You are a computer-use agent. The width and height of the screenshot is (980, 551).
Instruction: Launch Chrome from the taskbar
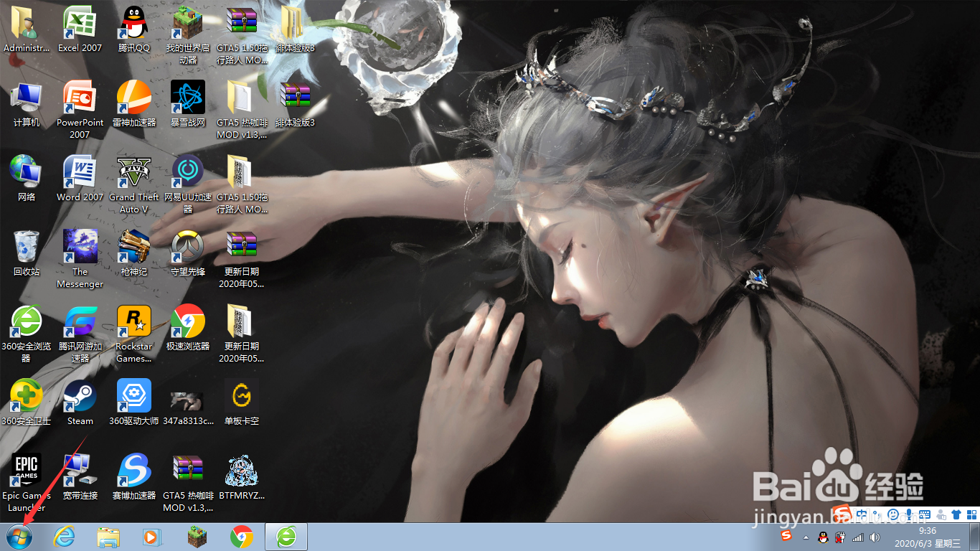point(241,537)
